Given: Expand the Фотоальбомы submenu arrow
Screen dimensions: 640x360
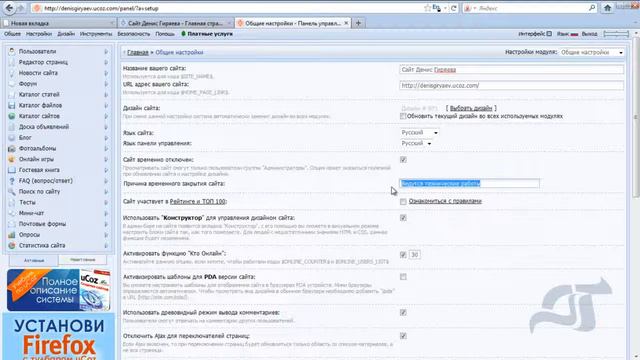Looking at the screenshot, I should pos(106,149).
